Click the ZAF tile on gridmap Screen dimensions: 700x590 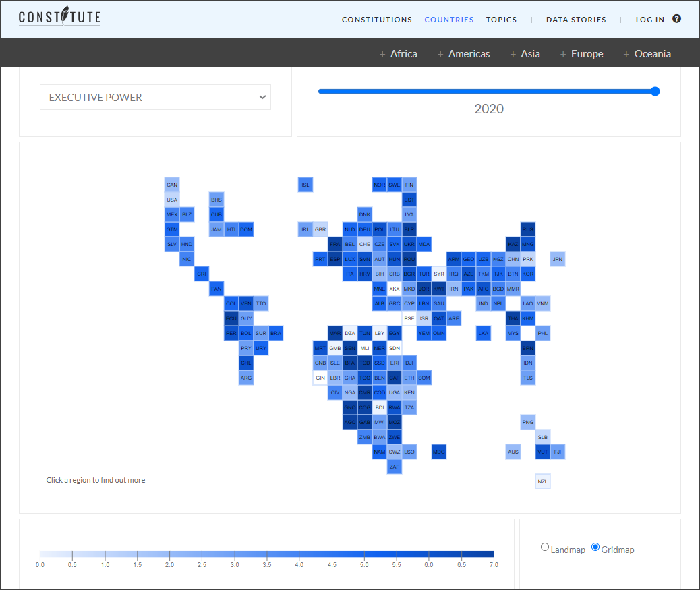click(395, 467)
